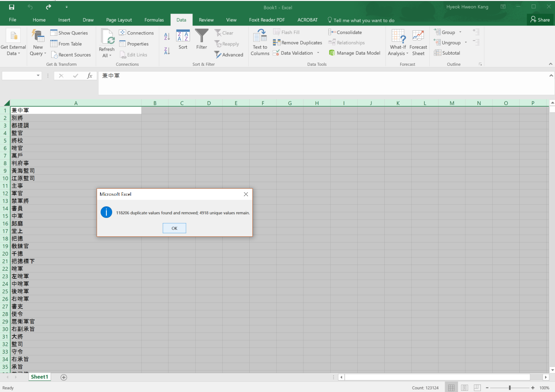555x392 pixels.
Task: Switch to Page Layout tab
Action: tap(119, 20)
